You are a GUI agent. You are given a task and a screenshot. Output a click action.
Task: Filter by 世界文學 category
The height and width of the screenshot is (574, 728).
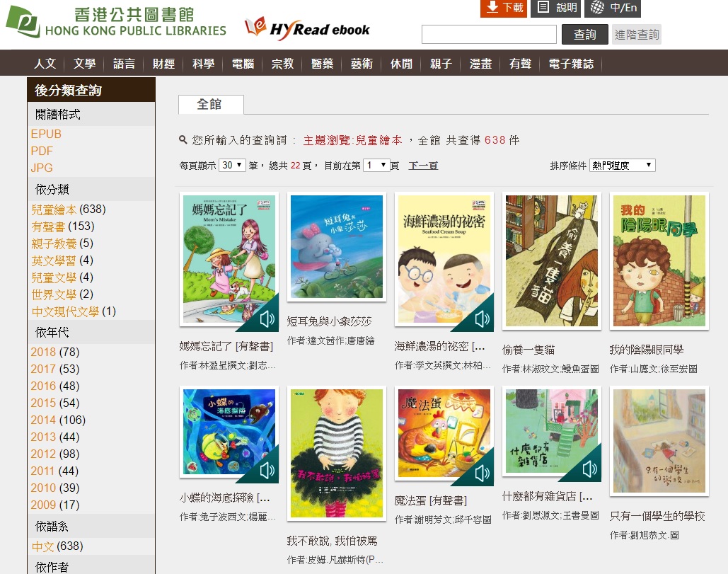(54, 294)
